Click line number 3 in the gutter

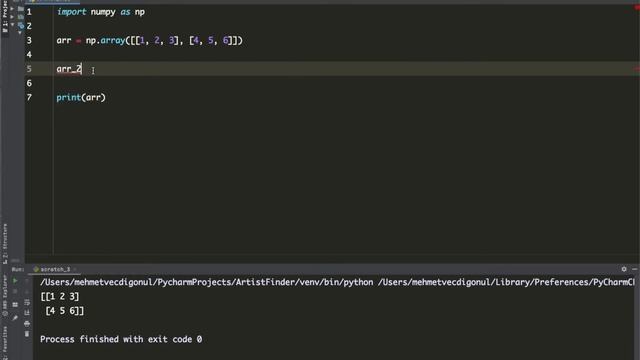pos(29,40)
